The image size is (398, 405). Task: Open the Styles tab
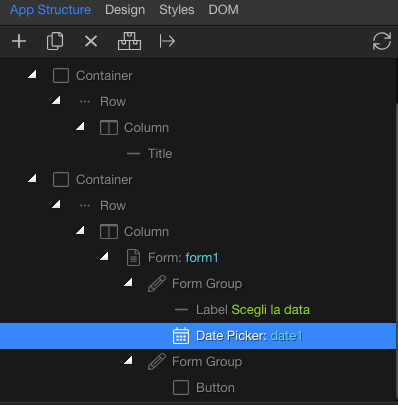[x=177, y=10]
